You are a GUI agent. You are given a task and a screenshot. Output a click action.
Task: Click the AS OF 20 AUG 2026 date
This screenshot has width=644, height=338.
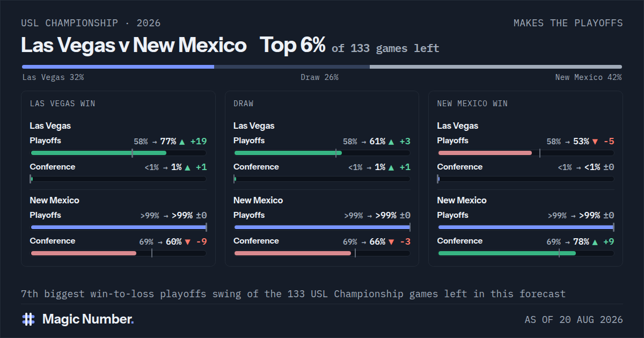[574, 320]
